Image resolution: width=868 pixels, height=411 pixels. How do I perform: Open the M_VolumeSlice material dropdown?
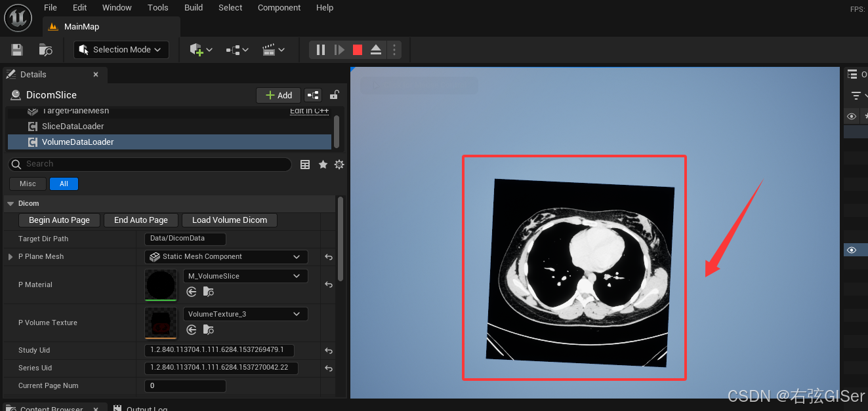[245, 276]
